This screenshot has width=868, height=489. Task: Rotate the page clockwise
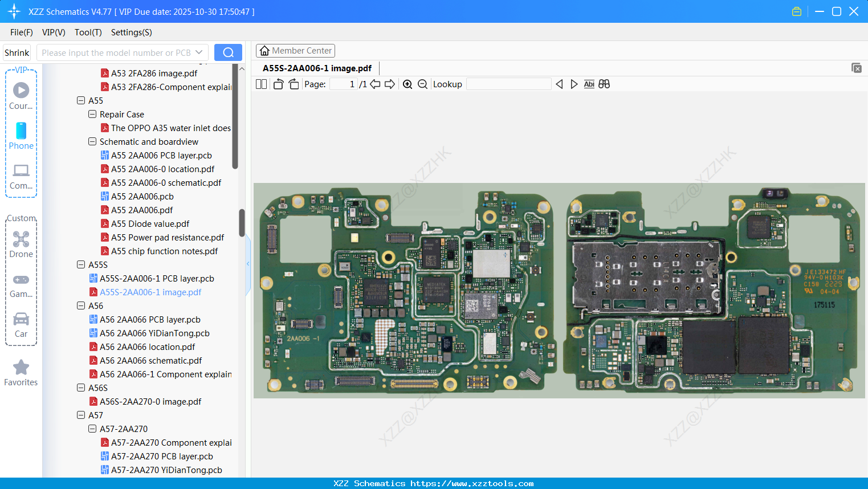click(294, 84)
